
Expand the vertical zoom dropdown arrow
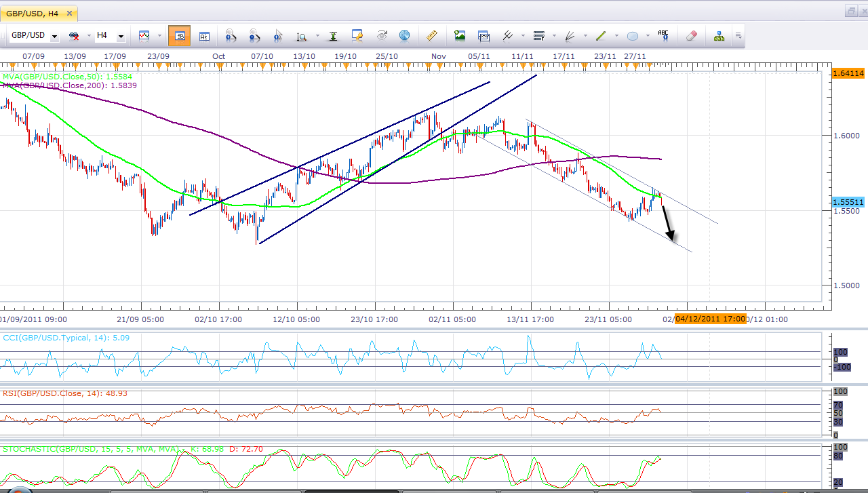click(x=317, y=36)
